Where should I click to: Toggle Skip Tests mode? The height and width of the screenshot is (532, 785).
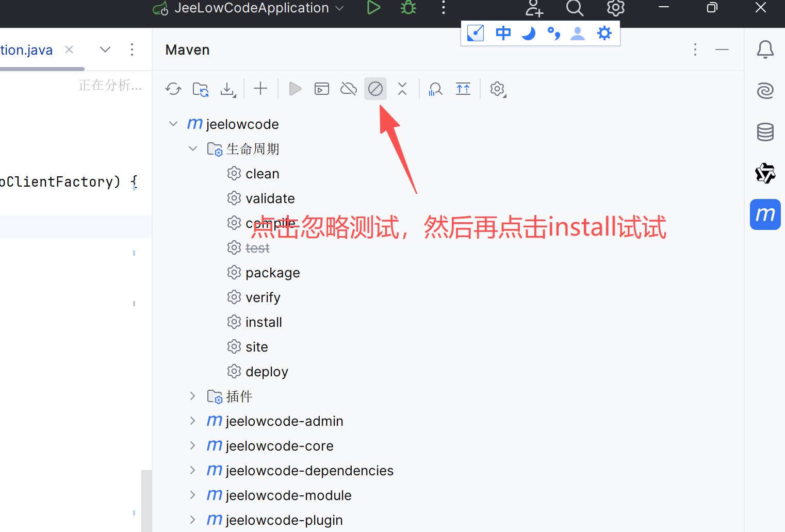click(375, 89)
